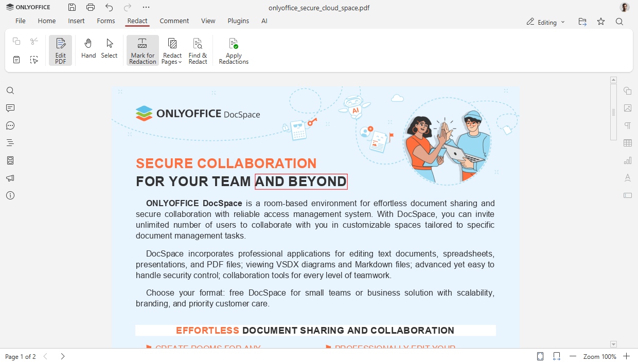Switch to the Select tool
Image resolution: width=638 pixels, height=364 pixels.
(109, 50)
